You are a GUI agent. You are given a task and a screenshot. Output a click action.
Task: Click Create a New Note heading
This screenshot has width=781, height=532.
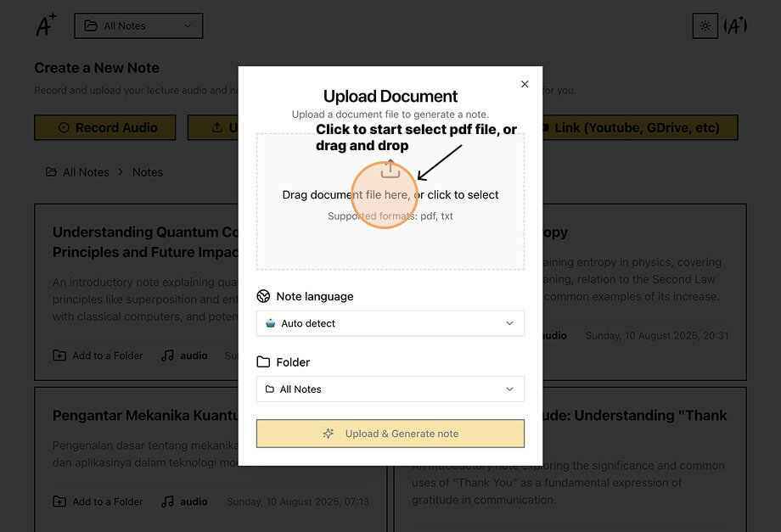coord(97,68)
